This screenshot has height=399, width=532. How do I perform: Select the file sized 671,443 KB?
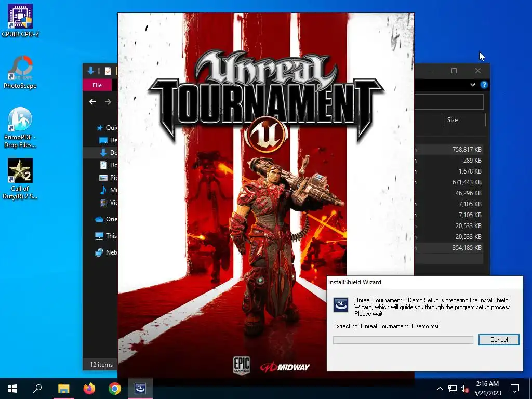449,182
